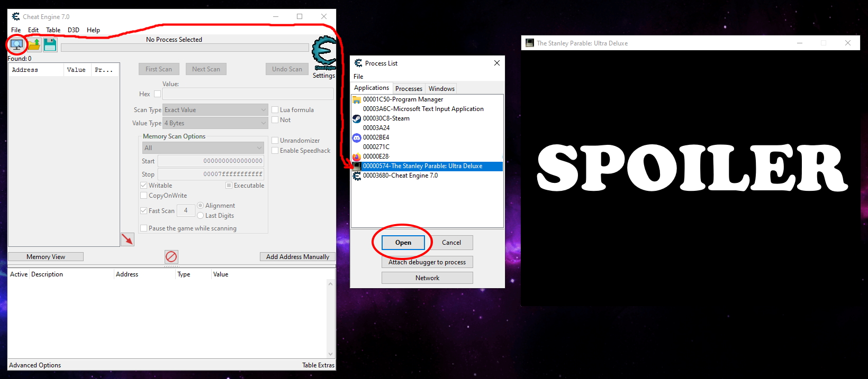Click Address column header in results list
This screenshot has width=868, height=379.
(36, 70)
